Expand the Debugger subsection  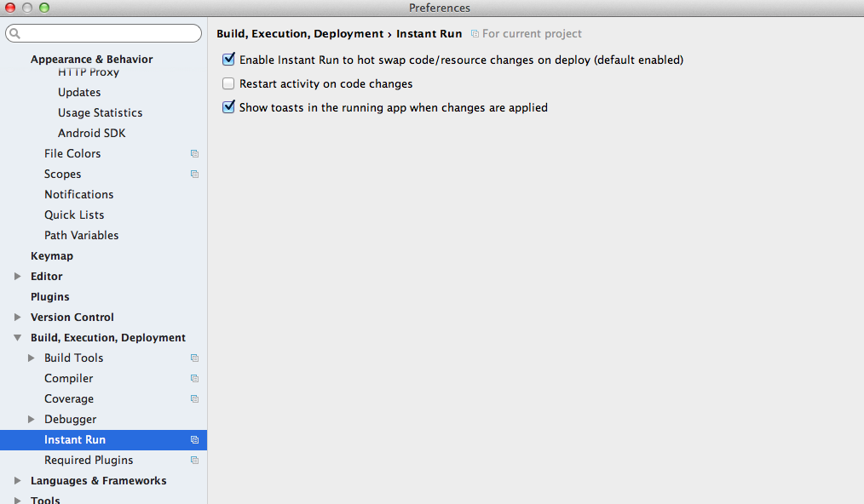32,420
